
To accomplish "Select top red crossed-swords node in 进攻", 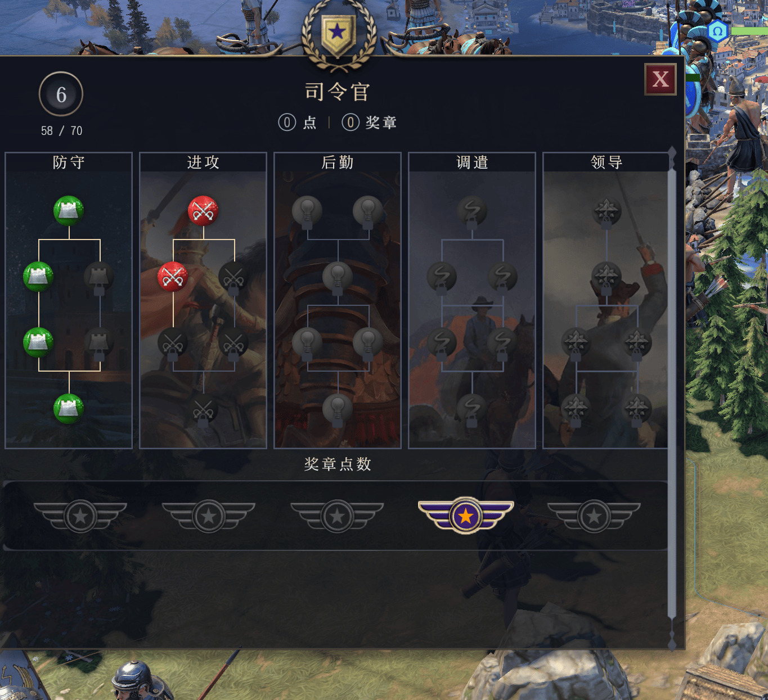I will (203, 211).
